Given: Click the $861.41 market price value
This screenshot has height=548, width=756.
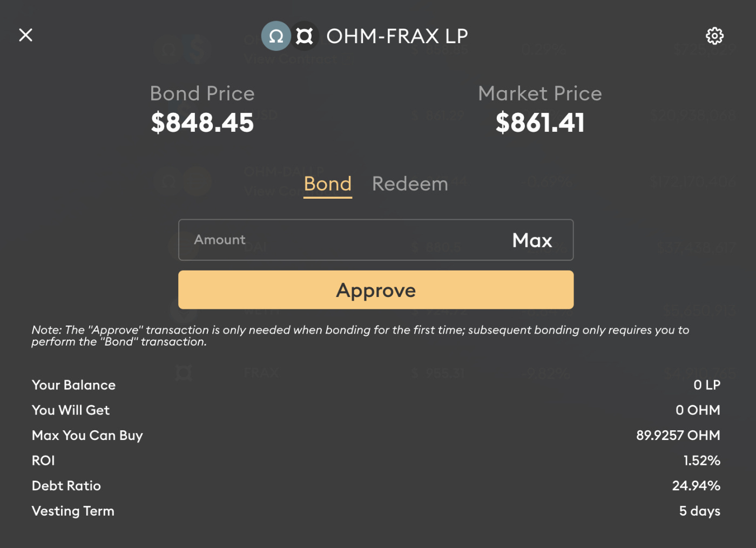Looking at the screenshot, I should click(x=540, y=123).
